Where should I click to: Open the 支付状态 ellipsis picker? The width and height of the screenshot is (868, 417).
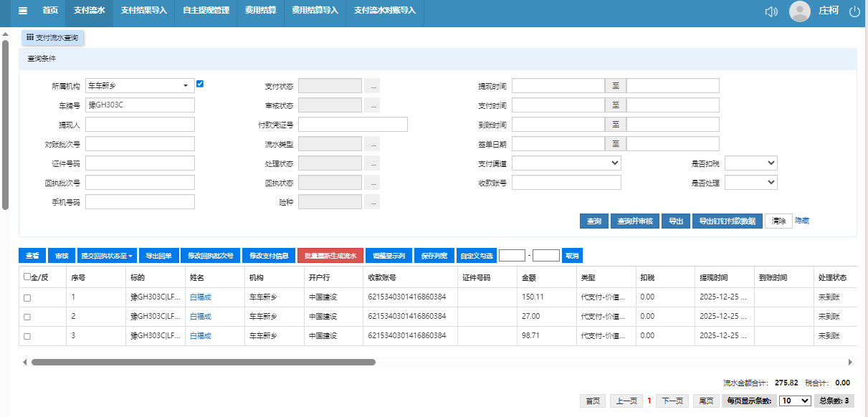coord(372,86)
